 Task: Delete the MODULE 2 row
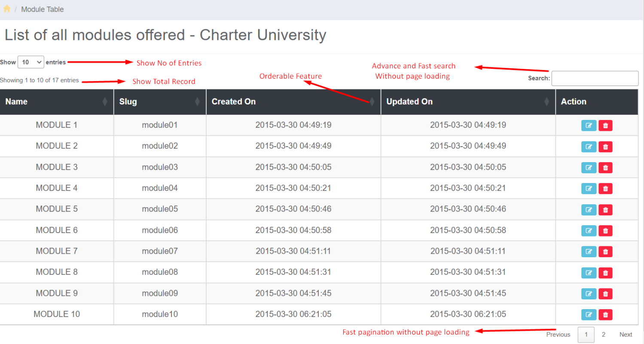(x=605, y=147)
